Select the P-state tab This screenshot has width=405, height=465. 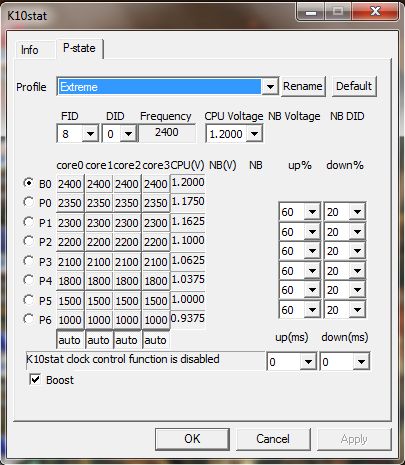tap(79, 49)
